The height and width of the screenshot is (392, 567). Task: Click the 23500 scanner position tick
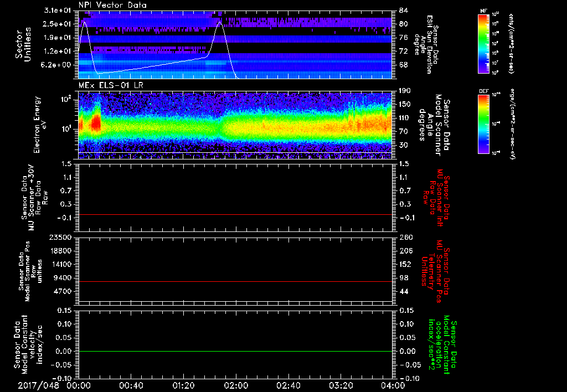tap(61, 238)
